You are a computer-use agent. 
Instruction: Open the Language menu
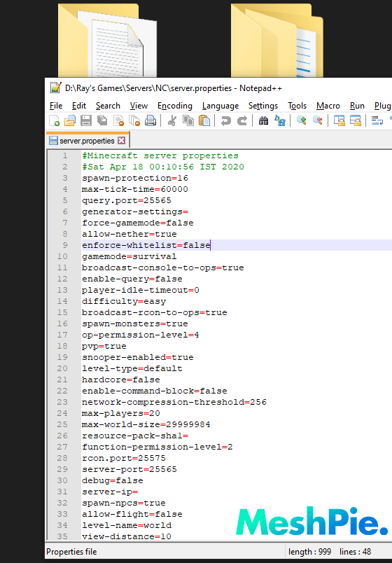coord(220,106)
